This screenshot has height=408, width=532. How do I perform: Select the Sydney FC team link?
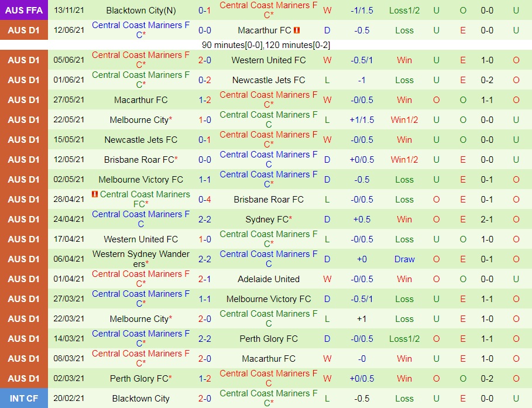pyautogui.click(x=269, y=220)
